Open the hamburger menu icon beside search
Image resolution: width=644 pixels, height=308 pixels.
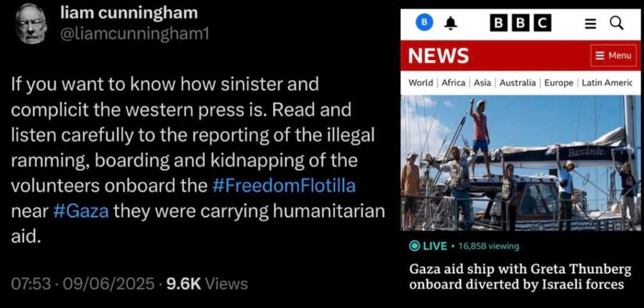(x=590, y=24)
